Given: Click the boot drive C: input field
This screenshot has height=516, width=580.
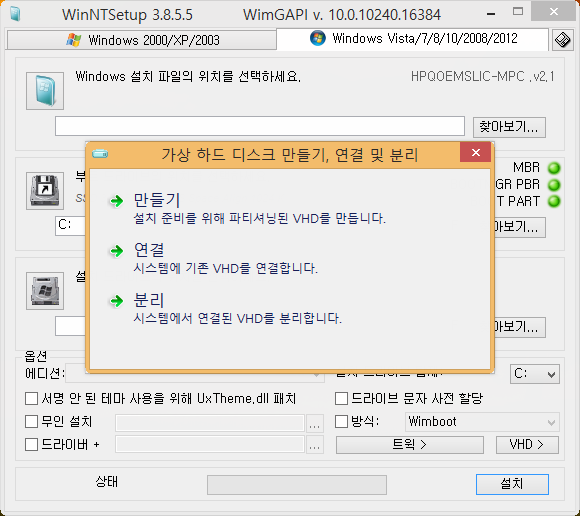Looking at the screenshot, I should click(x=71, y=226).
